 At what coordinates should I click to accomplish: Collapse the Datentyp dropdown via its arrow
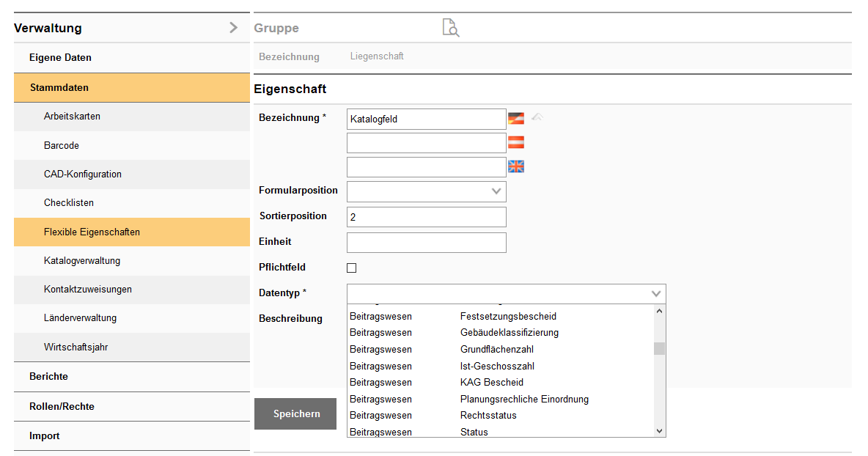656,294
